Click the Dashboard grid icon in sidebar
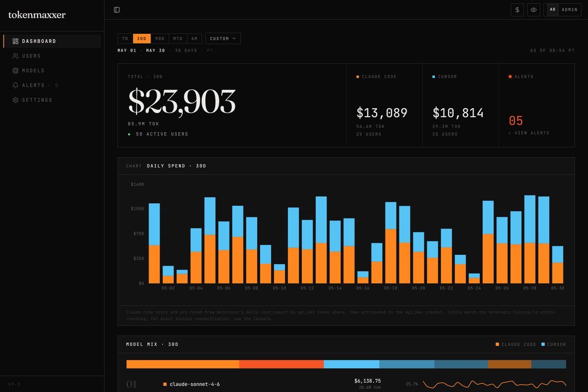This screenshot has height=392, width=588. pos(15,41)
